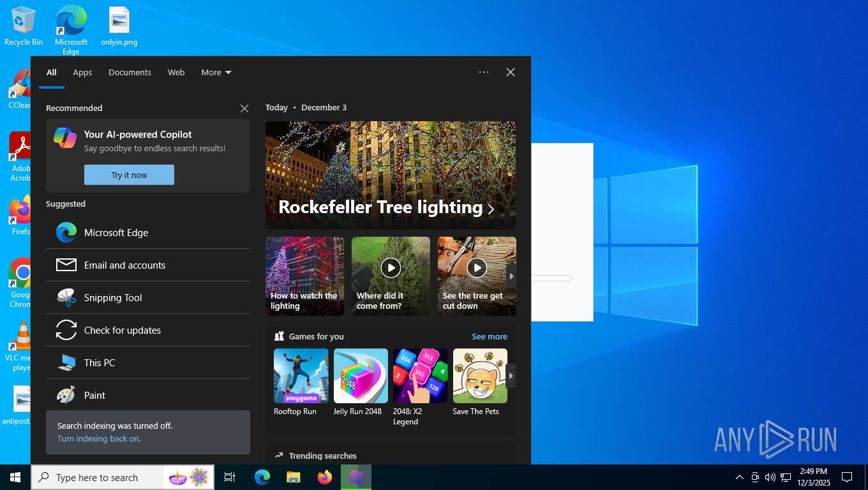
Task: Open Microsoft Edge from suggested list
Action: point(147,233)
